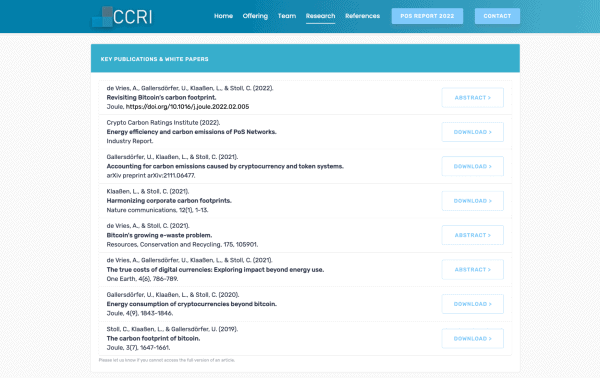The height and width of the screenshot is (378, 600).
Task: Select the Research nav item
Action: [x=320, y=16]
